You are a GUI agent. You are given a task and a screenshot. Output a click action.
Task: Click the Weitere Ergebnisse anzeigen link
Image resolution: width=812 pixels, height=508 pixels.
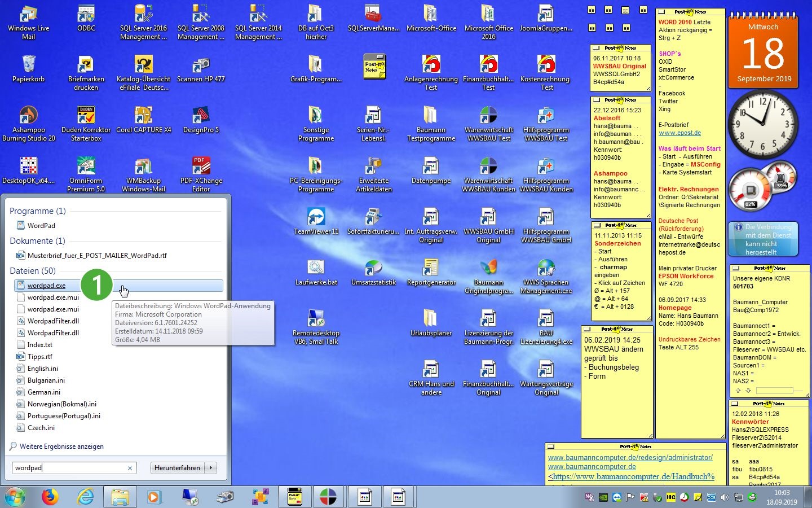[61, 446]
